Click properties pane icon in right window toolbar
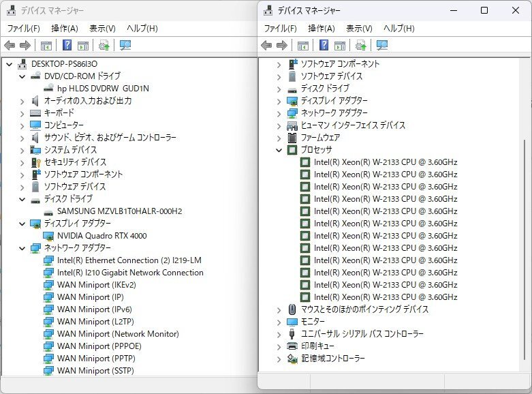 click(x=340, y=45)
